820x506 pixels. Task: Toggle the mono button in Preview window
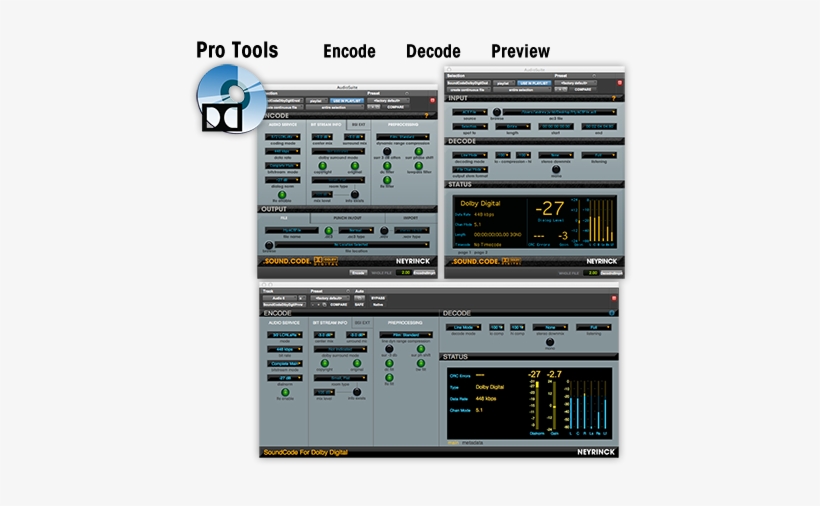(550, 342)
